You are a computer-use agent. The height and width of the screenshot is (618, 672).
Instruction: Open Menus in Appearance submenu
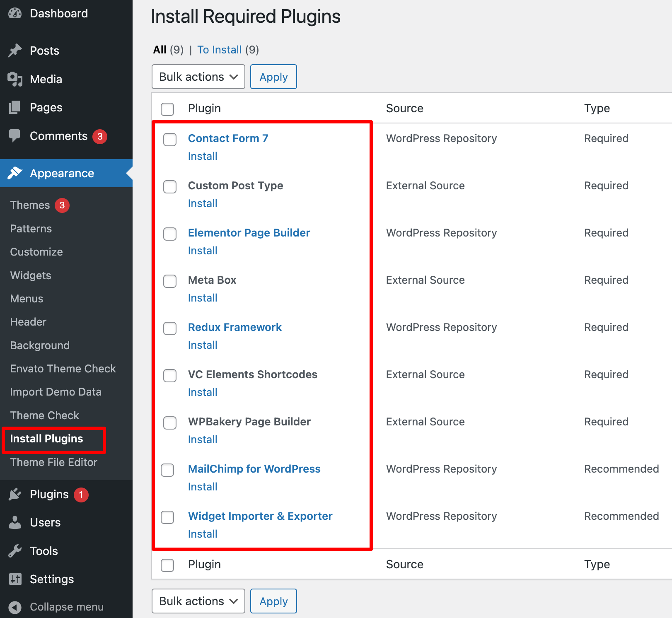27,299
